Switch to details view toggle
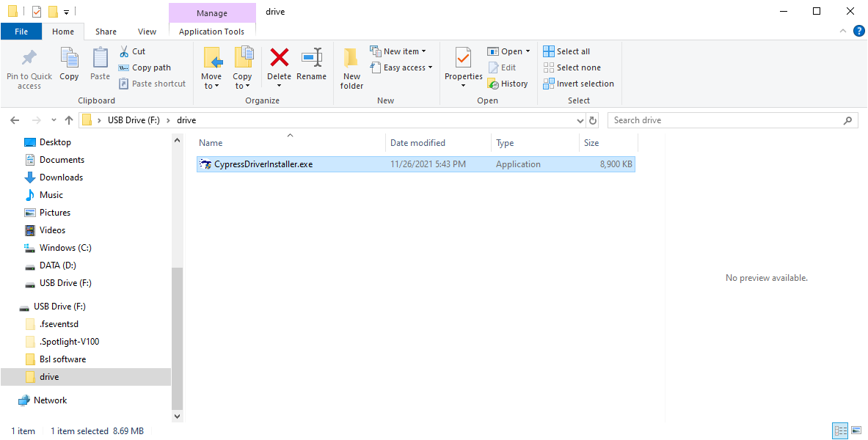The width and height of the screenshot is (868, 440). [x=839, y=430]
